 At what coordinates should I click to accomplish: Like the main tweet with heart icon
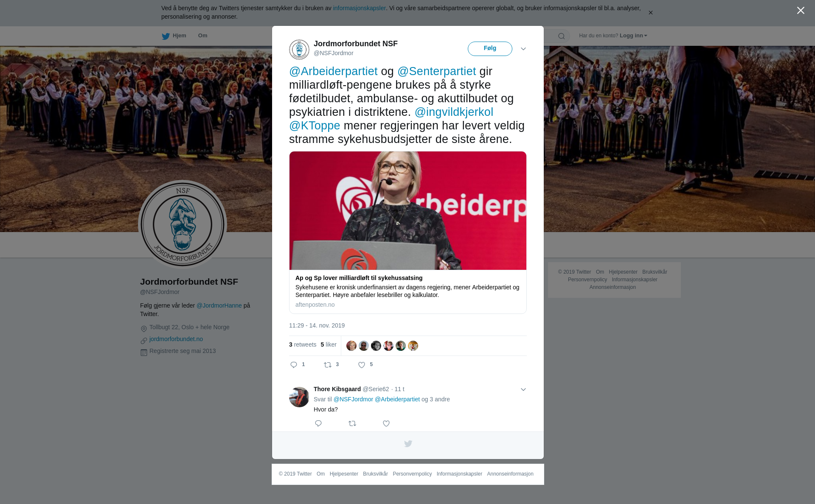[362, 365]
